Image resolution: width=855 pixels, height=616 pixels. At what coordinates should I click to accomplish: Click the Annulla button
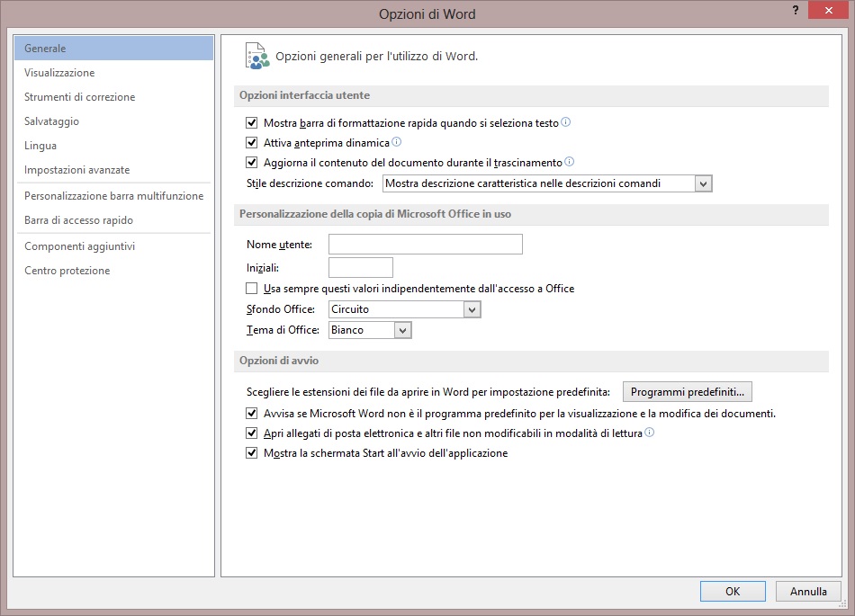[808, 591]
